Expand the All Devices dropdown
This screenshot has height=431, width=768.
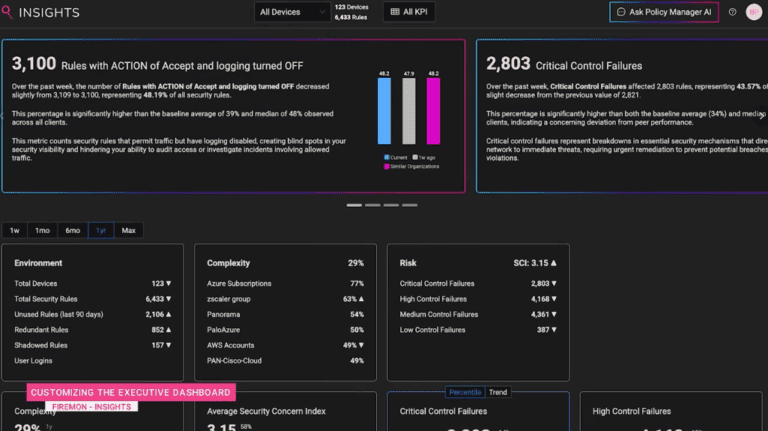pos(292,12)
